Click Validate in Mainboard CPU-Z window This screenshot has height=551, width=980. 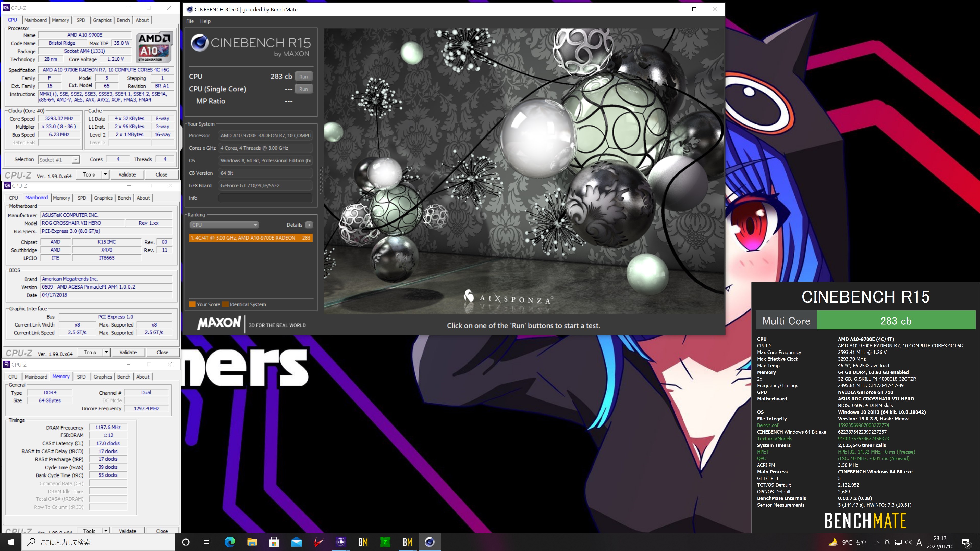pos(128,353)
